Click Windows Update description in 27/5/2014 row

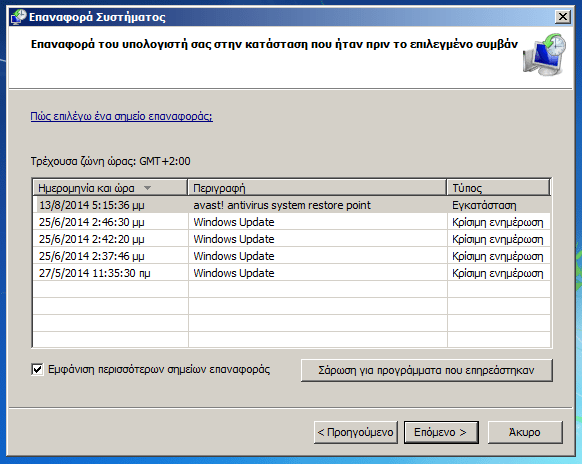point(234,273)
